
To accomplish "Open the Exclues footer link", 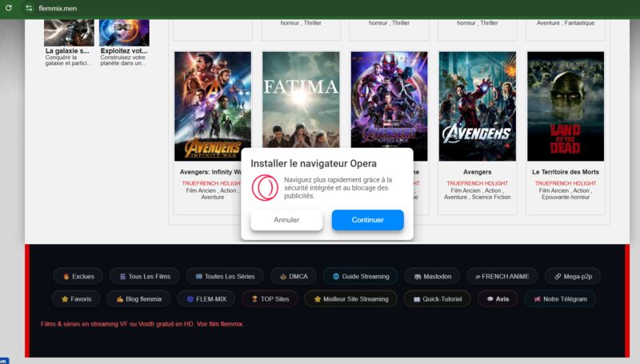I will [x=78, y=276].
